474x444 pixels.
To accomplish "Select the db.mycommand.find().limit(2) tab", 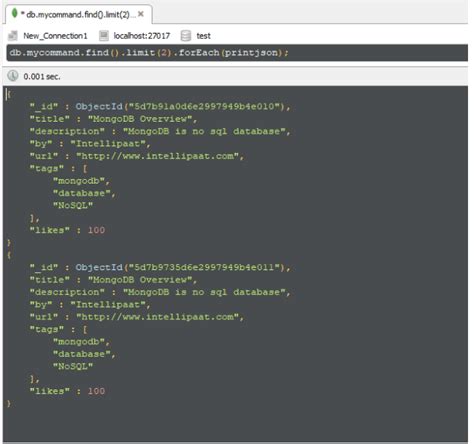I will tap(79, 14).
